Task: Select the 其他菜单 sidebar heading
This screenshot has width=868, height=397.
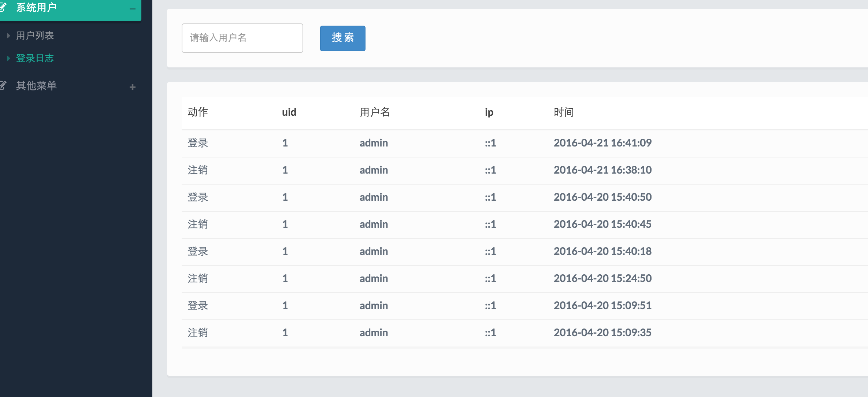Action: [x=37, y=86]
